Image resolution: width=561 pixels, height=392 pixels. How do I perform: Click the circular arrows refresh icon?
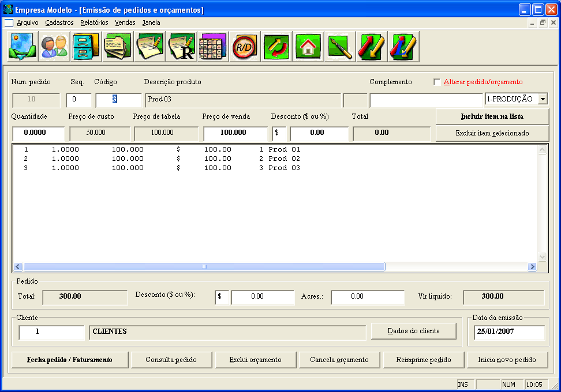point(276,47)
